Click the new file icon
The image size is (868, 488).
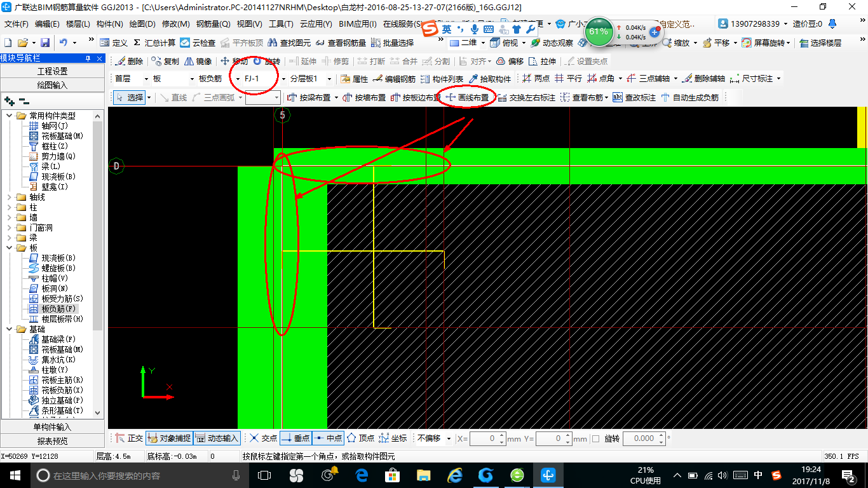8,43
